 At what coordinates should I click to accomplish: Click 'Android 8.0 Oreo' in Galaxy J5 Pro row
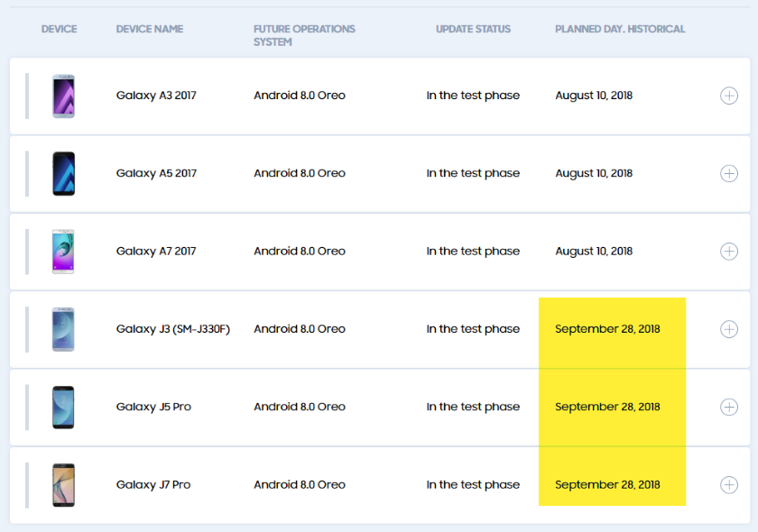(x=300, y=407)
